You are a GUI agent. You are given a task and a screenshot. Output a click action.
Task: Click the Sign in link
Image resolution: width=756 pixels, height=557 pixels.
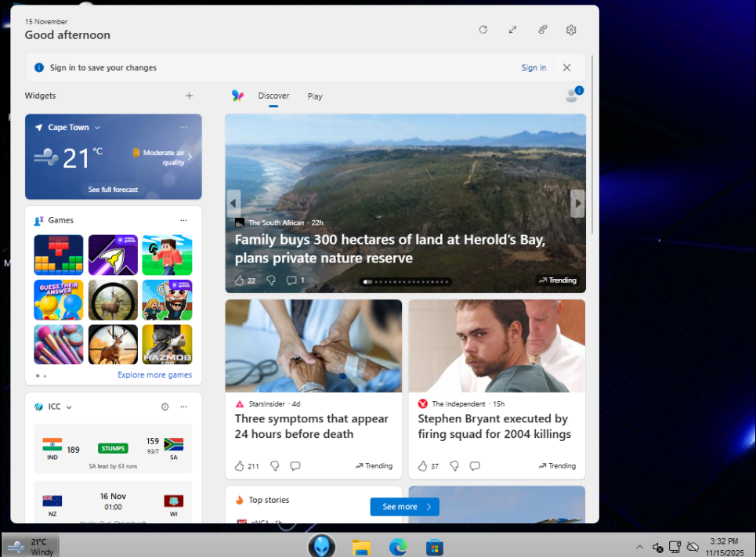pyautogui.click(x=534, y=67)
